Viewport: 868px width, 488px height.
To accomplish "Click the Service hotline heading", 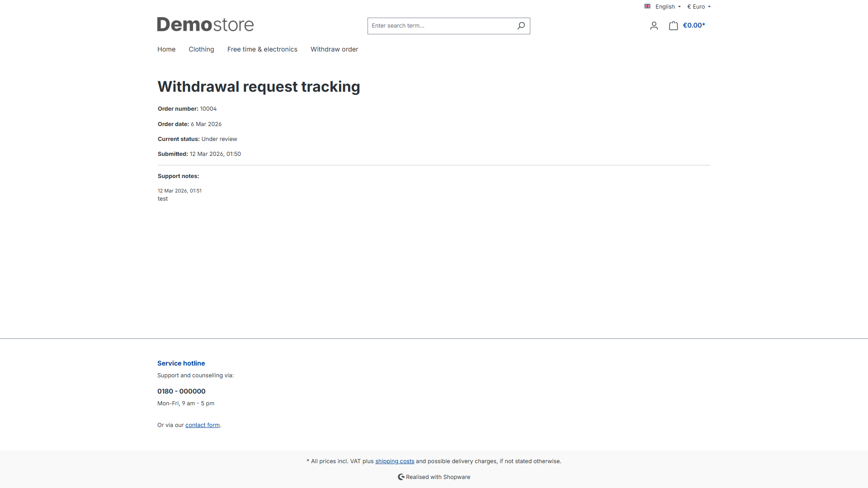I will 181,363.
